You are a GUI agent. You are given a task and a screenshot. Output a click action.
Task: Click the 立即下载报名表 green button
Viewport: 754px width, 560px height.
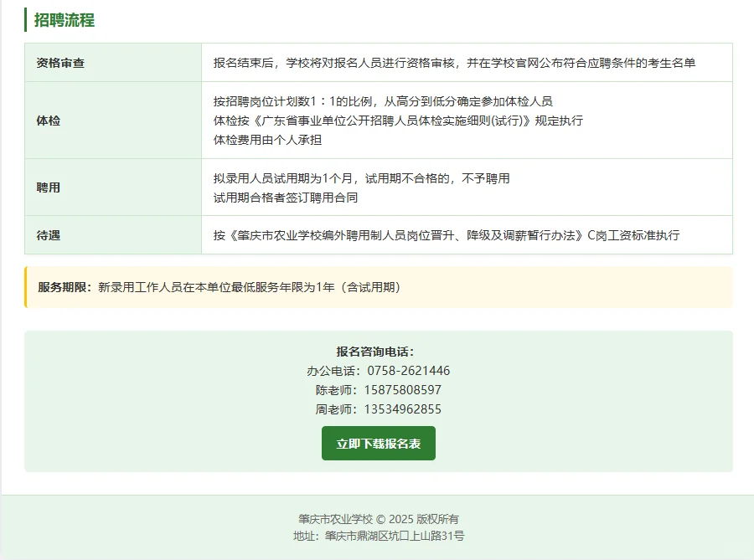click(378, 443)
